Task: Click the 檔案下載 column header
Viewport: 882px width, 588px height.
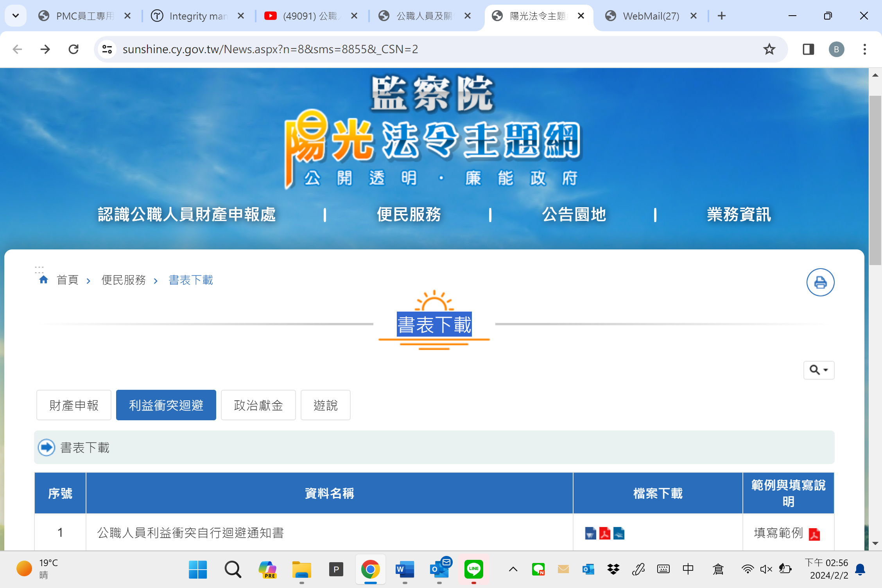Action: pos(658,493)
